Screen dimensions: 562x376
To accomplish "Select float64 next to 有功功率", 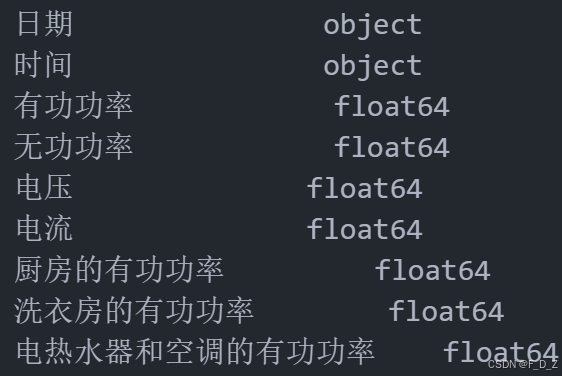I will [392, 106].
